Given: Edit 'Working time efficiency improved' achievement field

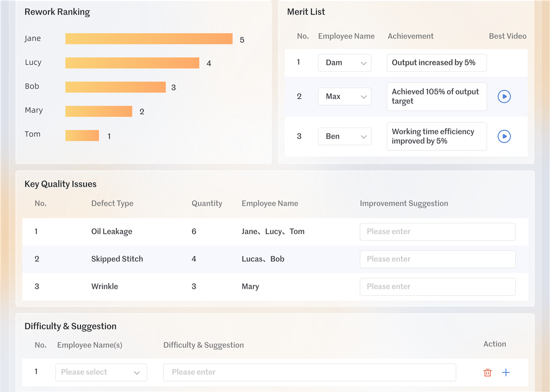Looking at the screenshot, I should click(x=436, y=136).
